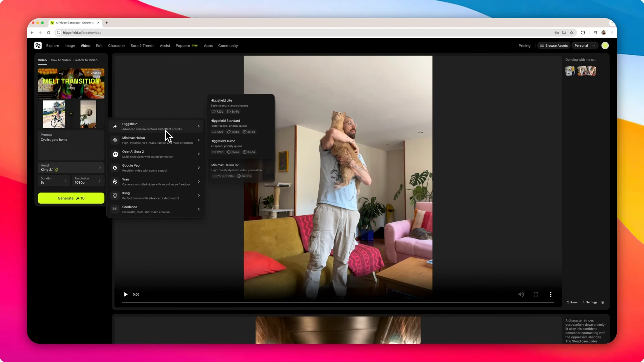Click the Higgsfield logo icon

click(x=38, y=45)
